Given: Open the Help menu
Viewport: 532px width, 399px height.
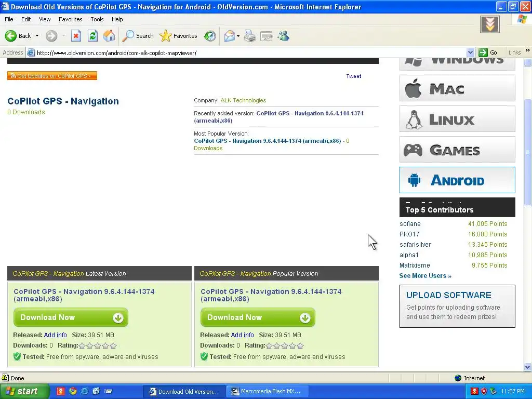Looking at the screenshot, I should (x=117, y=19).
